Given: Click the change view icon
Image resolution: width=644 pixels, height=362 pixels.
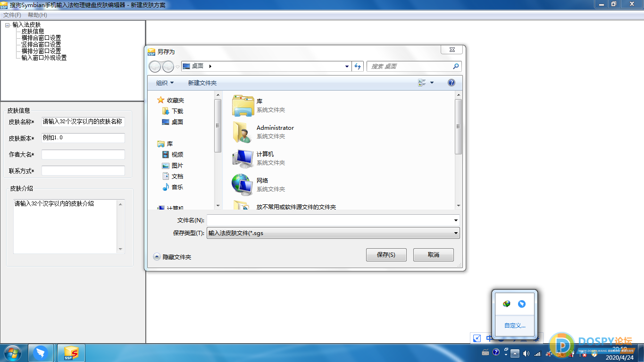Looking at the screenshot, I should click(422, 83).
